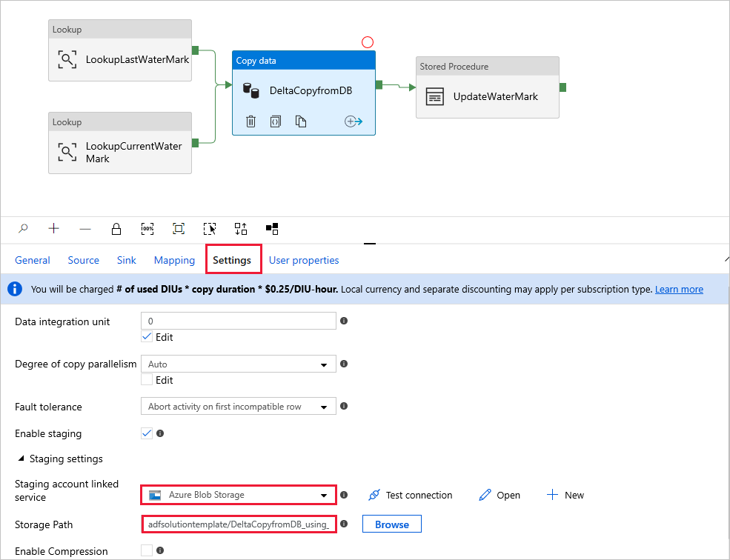Collapse the Staging settings section
Screen dimensions: 730x560
(x=19, y=459)
